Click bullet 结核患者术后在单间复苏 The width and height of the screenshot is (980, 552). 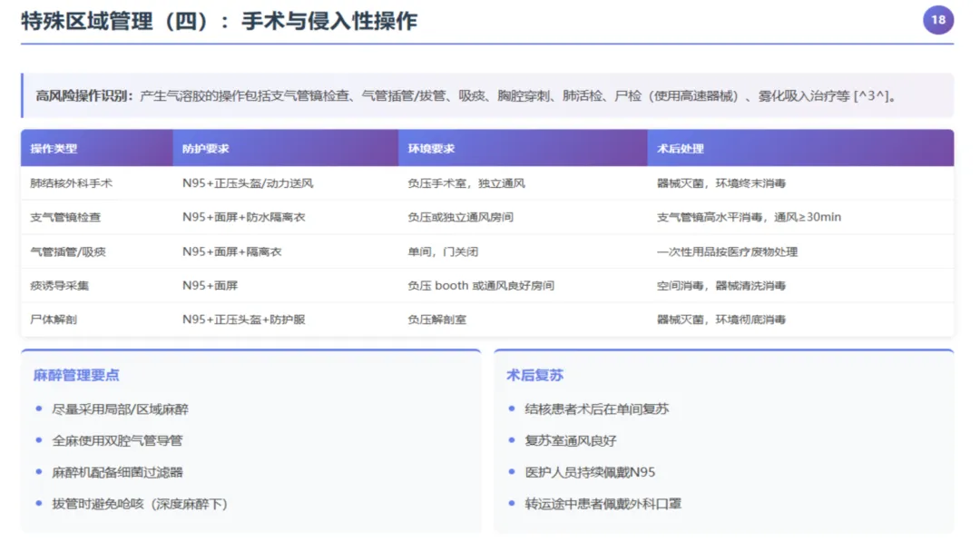click(597, 409)
